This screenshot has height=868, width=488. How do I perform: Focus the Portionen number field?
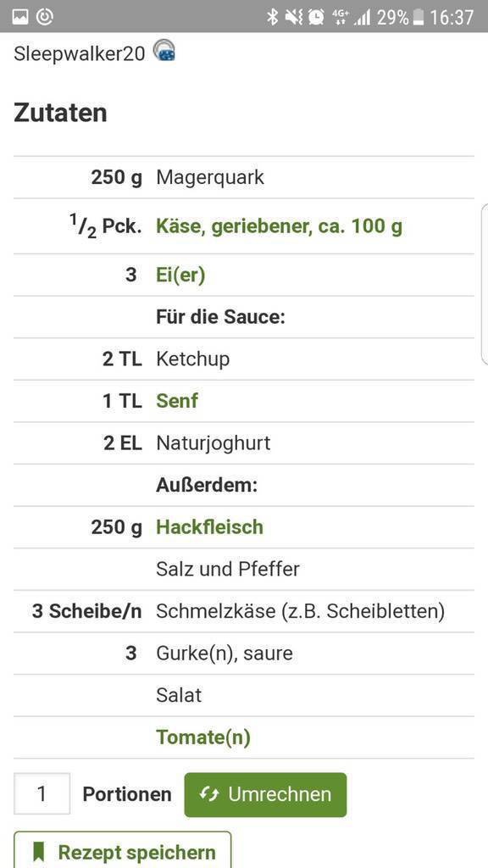point(42,793)
